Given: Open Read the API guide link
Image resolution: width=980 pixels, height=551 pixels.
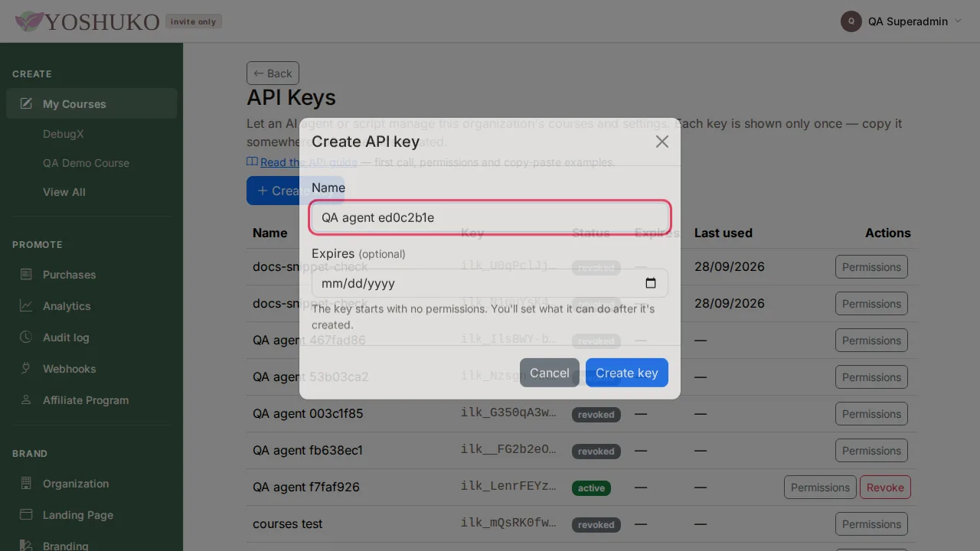Looking at the screenshot, I should 309,162.
